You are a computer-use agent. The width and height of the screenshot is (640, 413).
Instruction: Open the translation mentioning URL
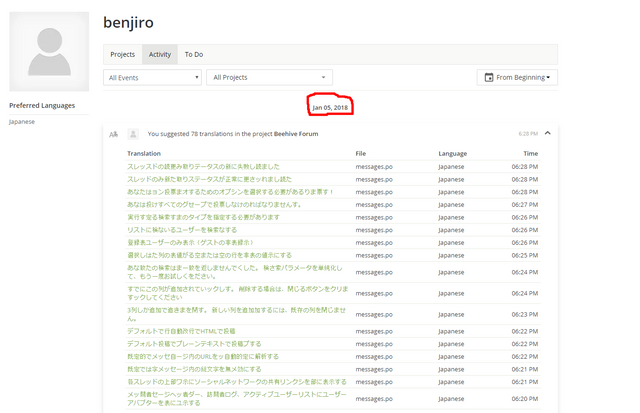point(203,356)
